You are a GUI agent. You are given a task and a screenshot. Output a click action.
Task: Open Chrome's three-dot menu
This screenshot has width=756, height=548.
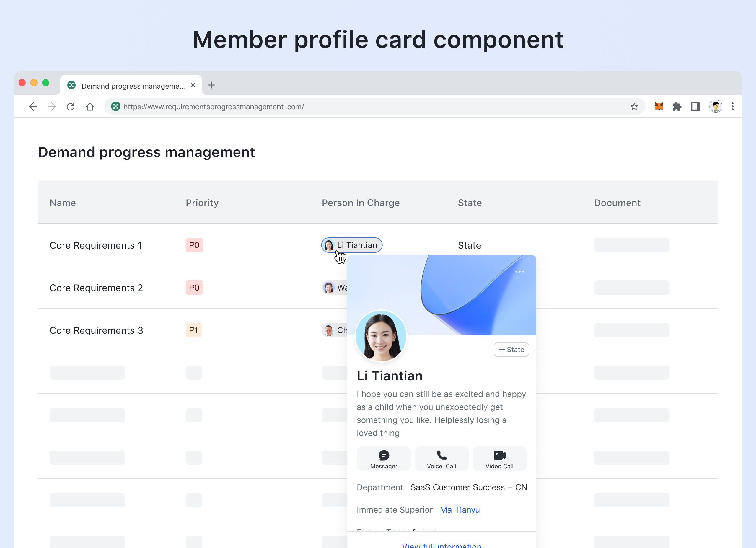(x=732, y=106)
